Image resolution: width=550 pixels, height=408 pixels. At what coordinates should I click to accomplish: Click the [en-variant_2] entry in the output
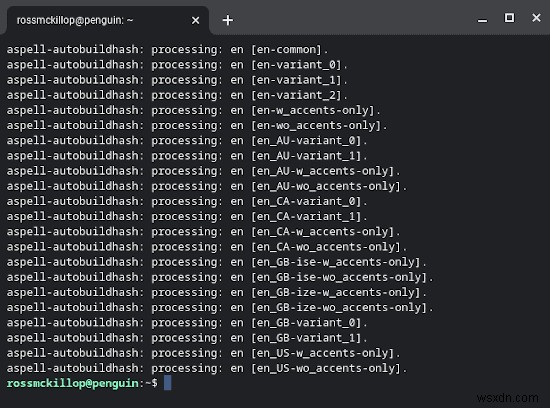tap(296, 95)
